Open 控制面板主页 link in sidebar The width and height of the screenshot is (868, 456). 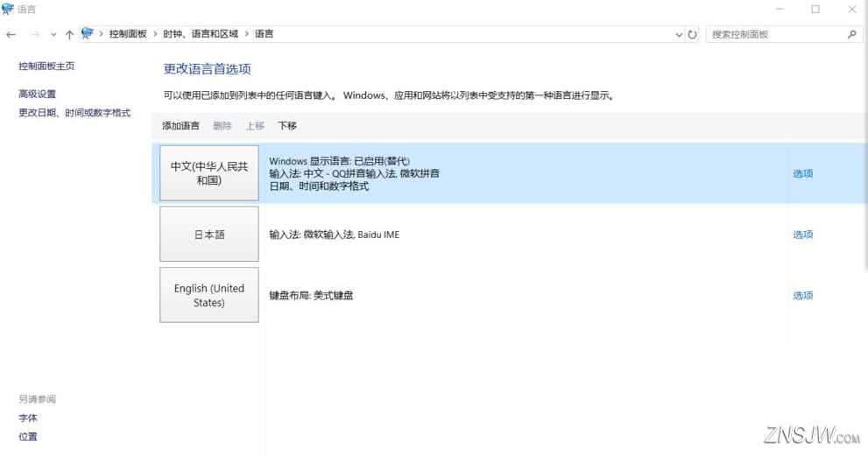pyautogui.click(x=46, y=66)
